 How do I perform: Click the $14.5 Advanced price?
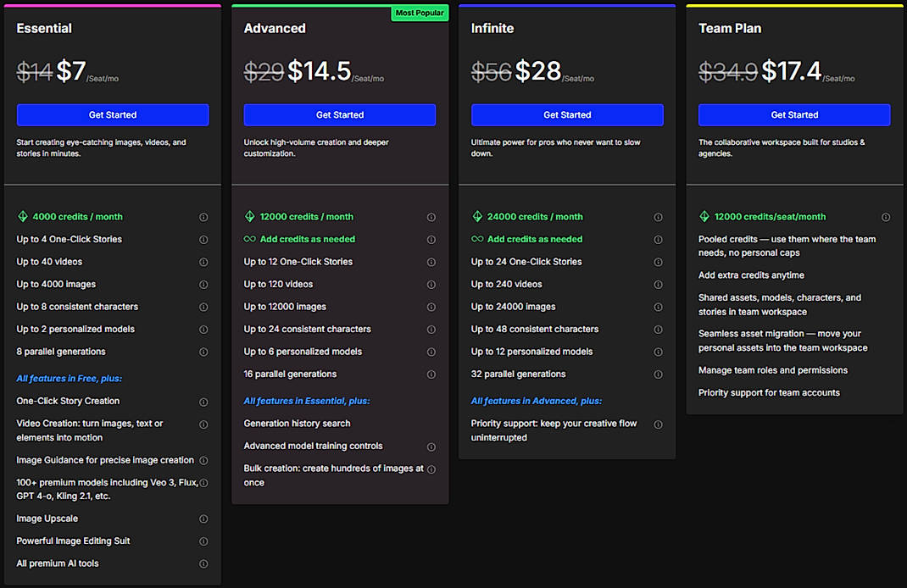[x=320, y=71]
